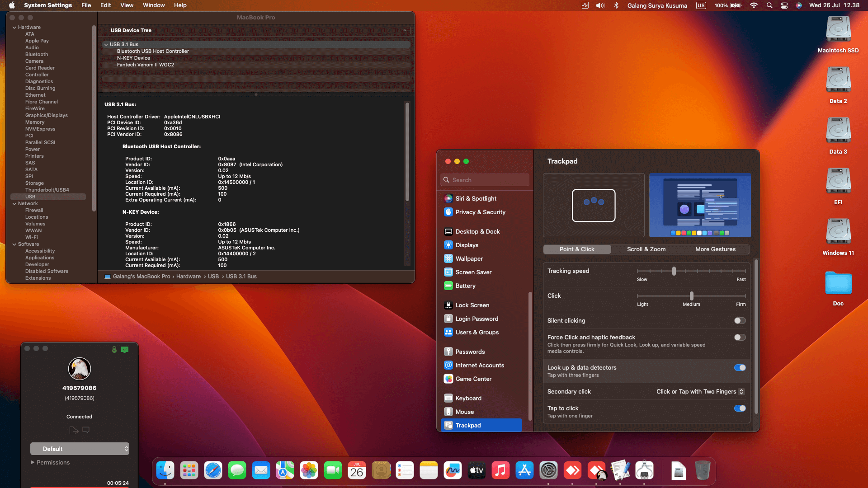The height and width of the screenshot is (488, 868).
Task: Open the Window menu in the menu bar
Action: (153, 5)
